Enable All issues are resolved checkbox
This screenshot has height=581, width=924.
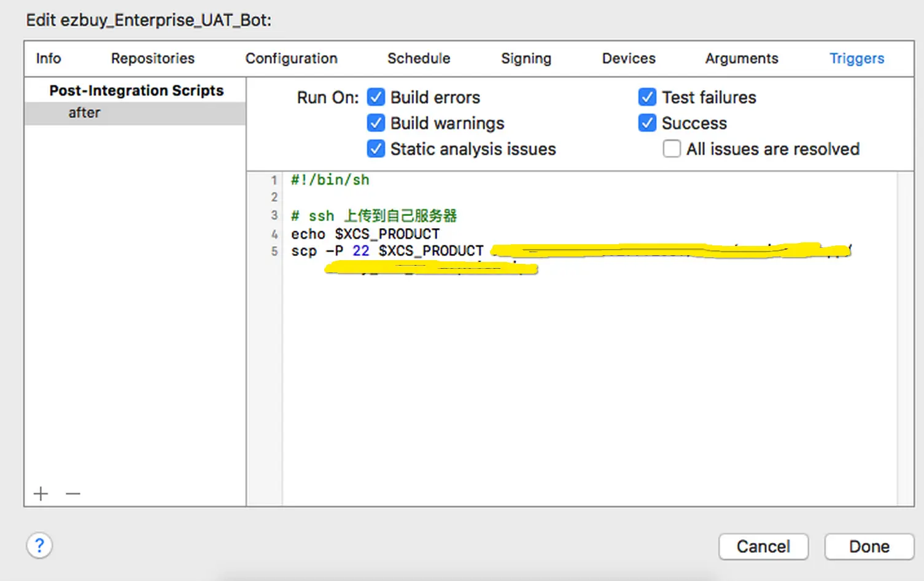point(672,148)
